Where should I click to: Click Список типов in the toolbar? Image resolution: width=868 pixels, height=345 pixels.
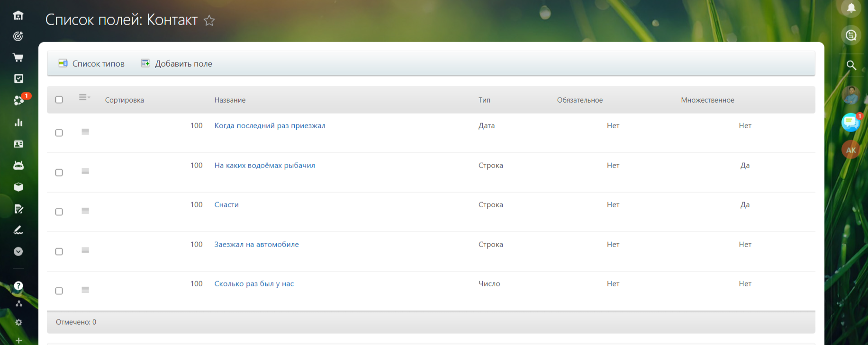pyautogui.click(x=92, y=64)
